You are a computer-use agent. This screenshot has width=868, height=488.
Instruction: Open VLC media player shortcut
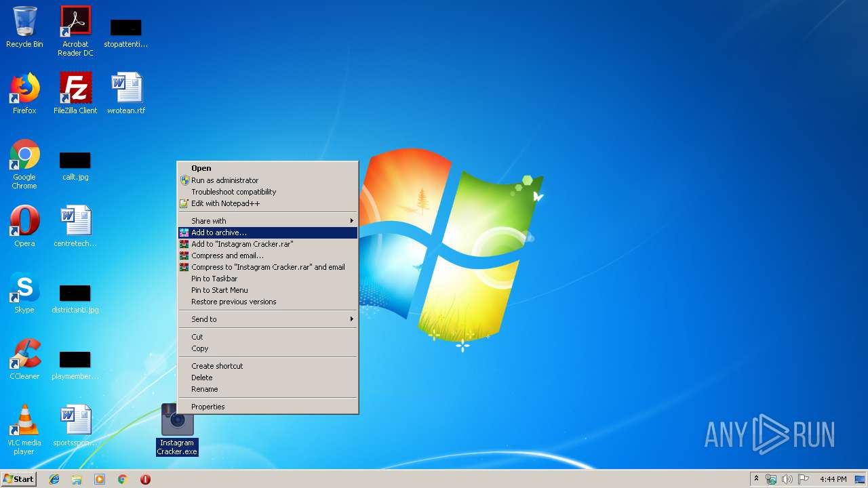click(24, 430)
